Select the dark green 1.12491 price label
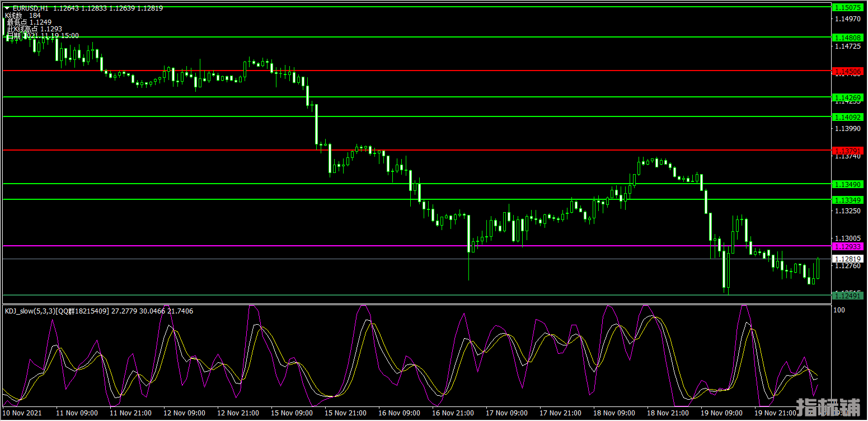This screenshot has width=868, height=421. click(848, 296)
